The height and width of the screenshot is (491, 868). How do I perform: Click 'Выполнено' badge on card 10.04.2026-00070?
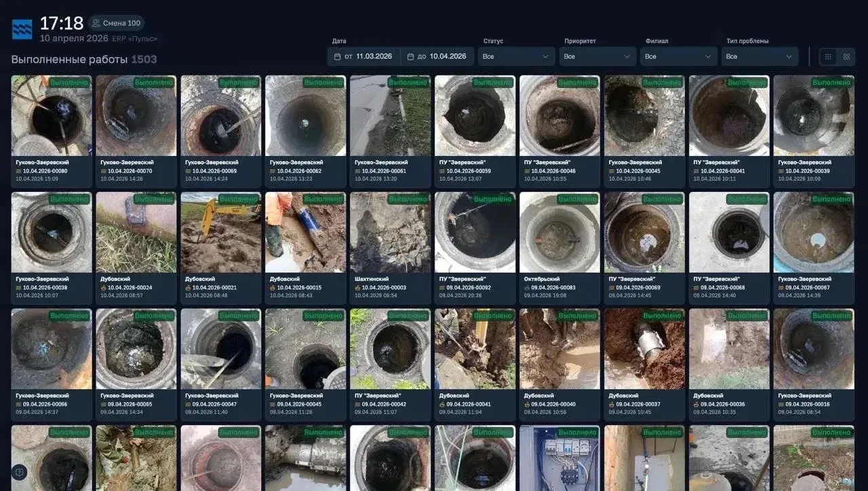click(154, 83)
